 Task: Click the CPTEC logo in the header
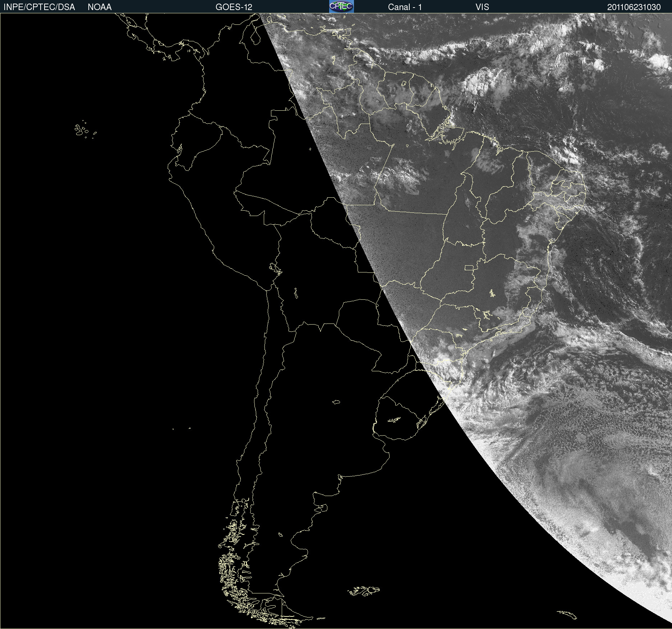click(341, 6)
